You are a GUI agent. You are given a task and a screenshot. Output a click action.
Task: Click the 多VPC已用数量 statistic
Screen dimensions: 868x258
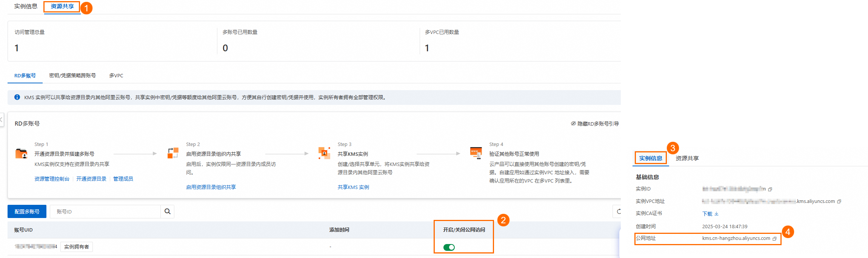[x=442, y=41]
